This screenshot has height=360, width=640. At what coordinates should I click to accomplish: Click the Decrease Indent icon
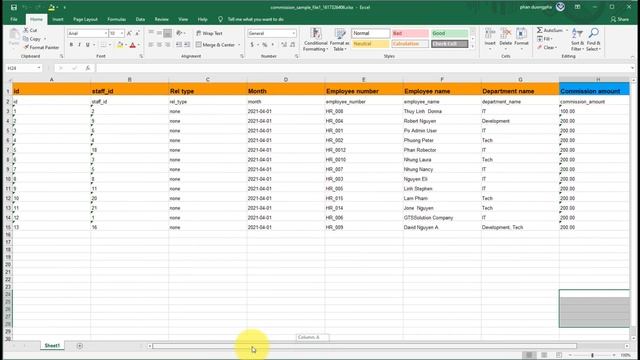point(179,45)
